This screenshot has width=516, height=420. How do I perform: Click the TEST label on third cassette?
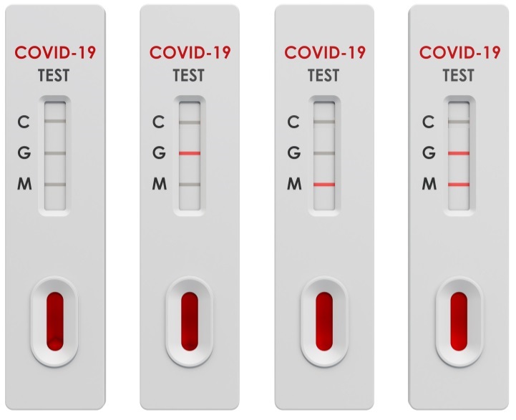tap(323, 75)
